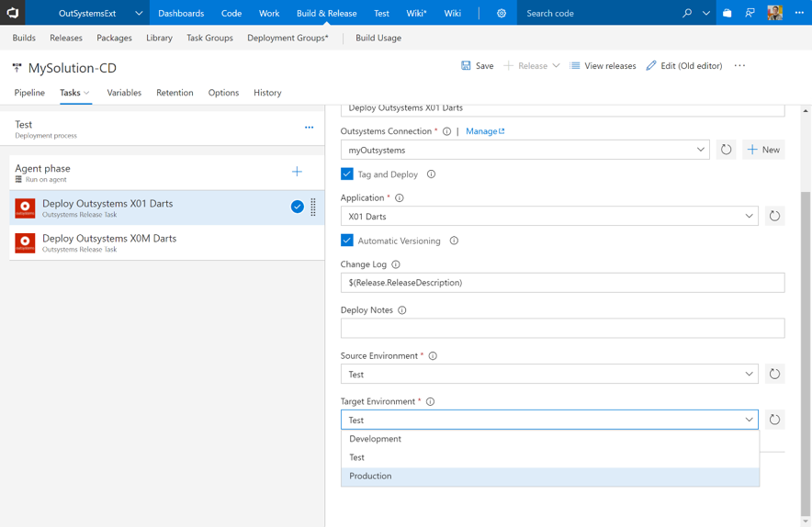Open the Work hub

[x=269, y=13]
